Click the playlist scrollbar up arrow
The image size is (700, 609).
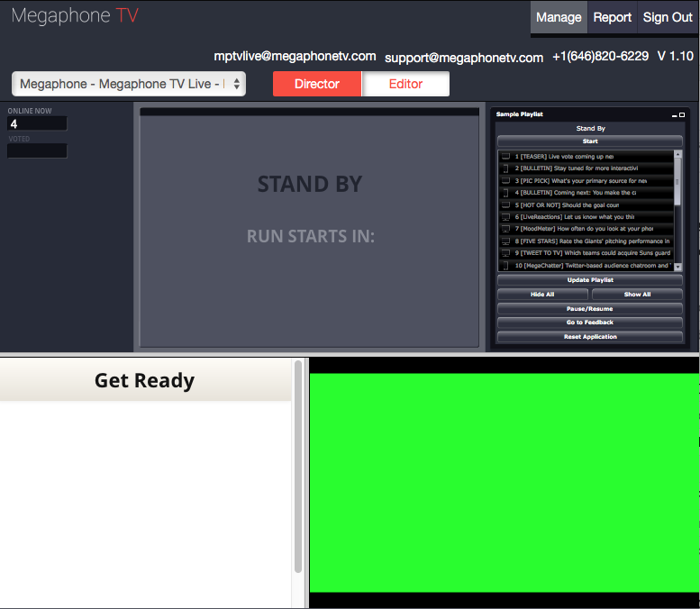(x=677, y=154)
